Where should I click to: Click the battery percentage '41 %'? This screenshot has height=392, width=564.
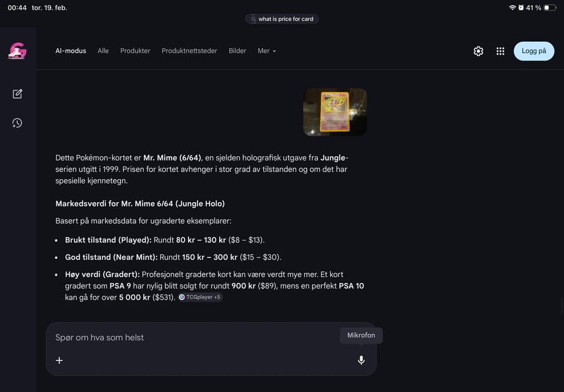click(533, 8)
